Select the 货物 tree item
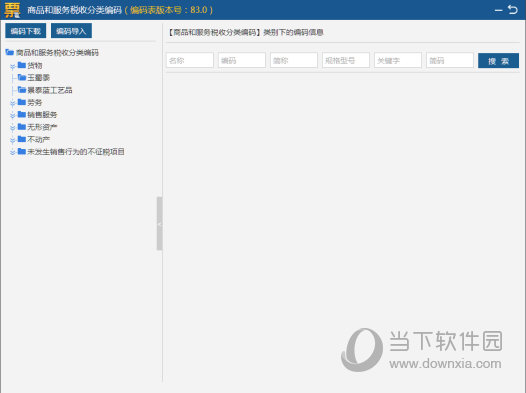Viewport: 526px width, 393px height. [35, 65]
